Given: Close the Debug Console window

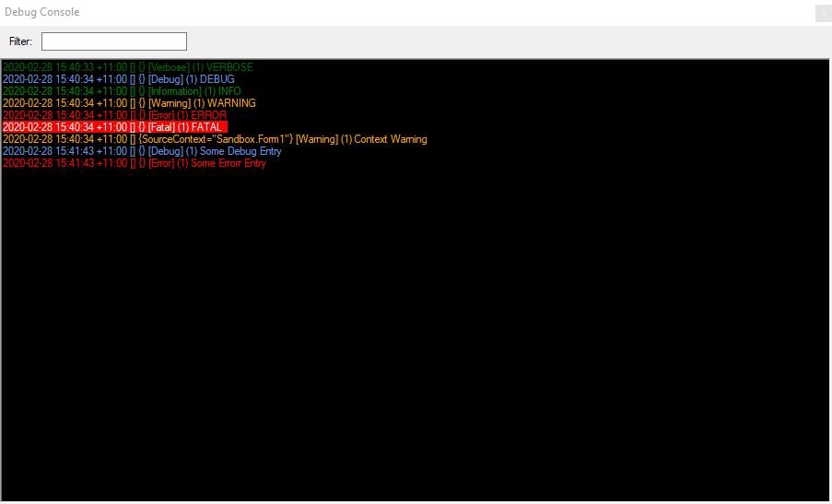Looking at the screenshot, I should (822, 13).
